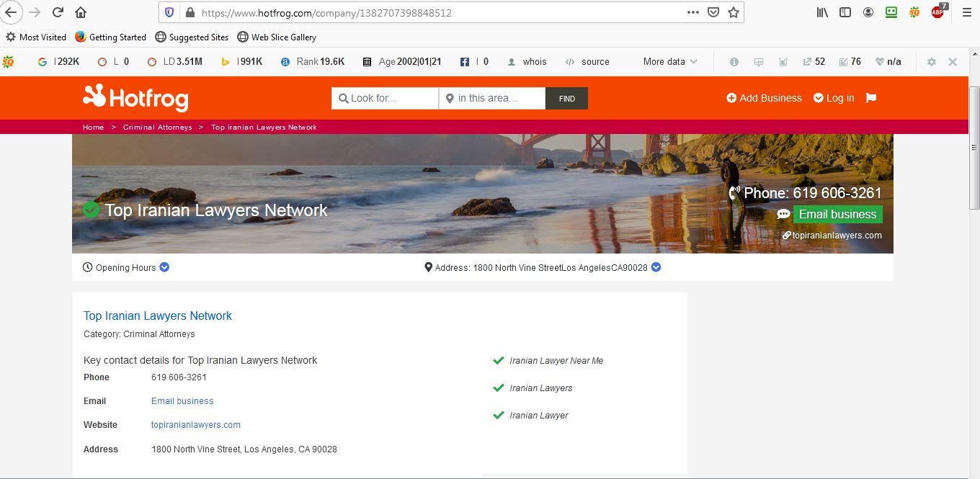Viewport: 980px width, 479px height.
Task: Bookmark the page with the star
Action: coord(733,12)
